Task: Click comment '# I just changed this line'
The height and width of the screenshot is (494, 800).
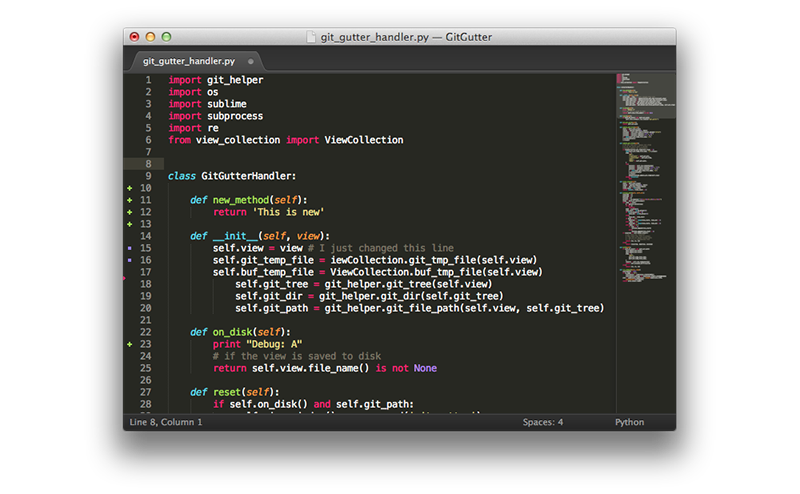Action: tap(381, 248)
